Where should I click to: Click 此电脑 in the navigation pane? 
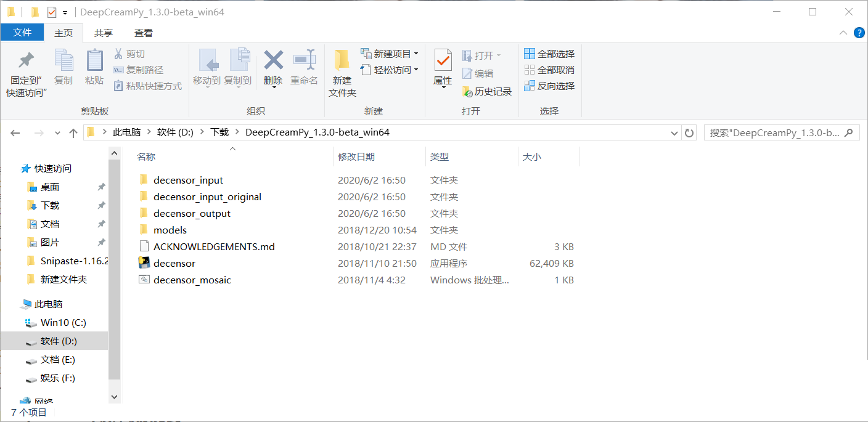pyautogui.click(x=48, y=304)
